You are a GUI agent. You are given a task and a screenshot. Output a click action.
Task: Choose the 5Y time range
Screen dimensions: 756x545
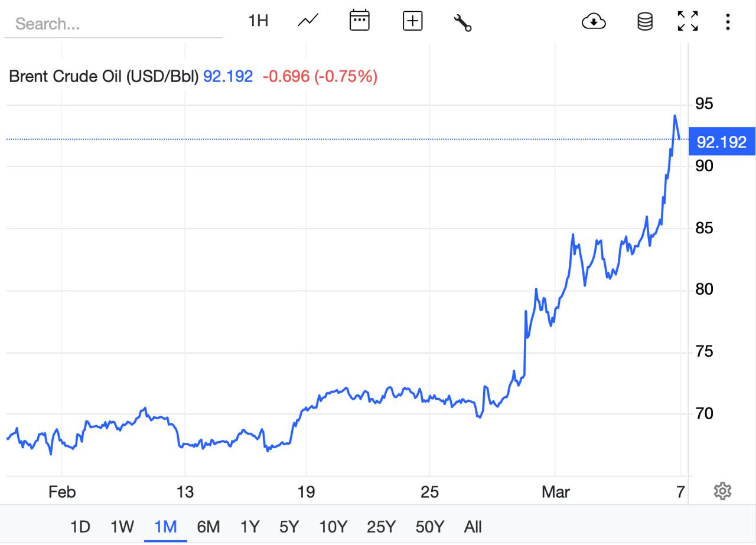(x=289, y=526)
